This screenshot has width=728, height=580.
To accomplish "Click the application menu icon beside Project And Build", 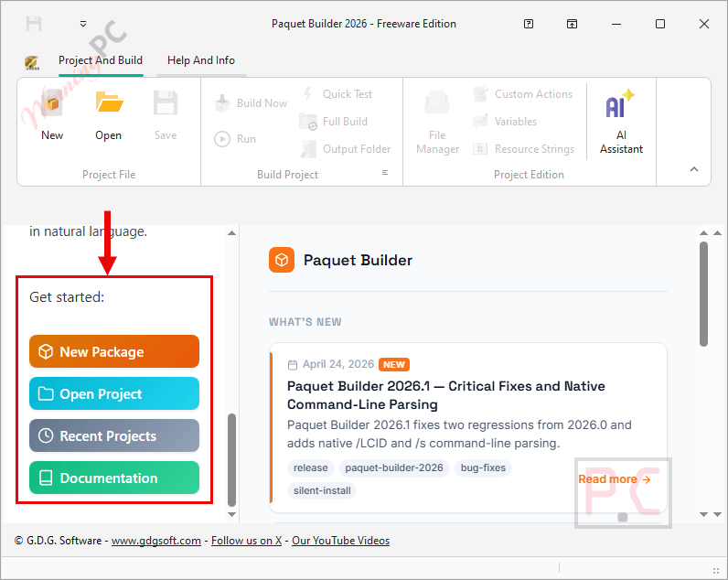I will click(32, 62).
